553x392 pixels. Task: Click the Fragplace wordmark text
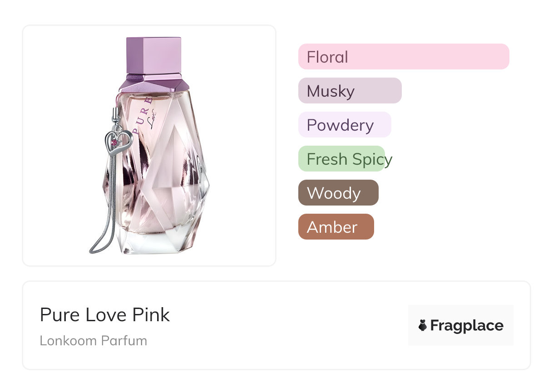pos(467,325)
